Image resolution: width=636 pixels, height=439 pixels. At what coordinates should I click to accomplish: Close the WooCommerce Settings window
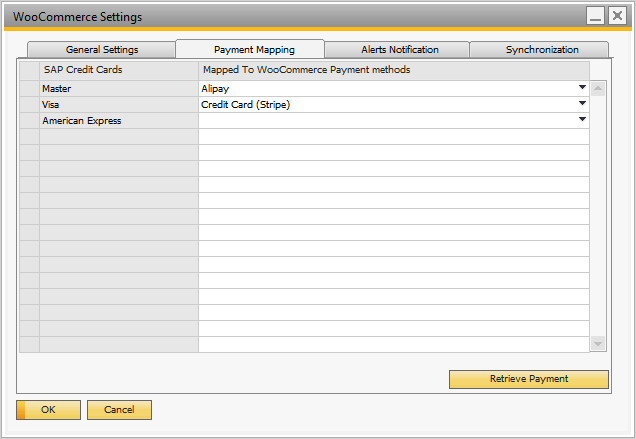click(x=617, y=16)
